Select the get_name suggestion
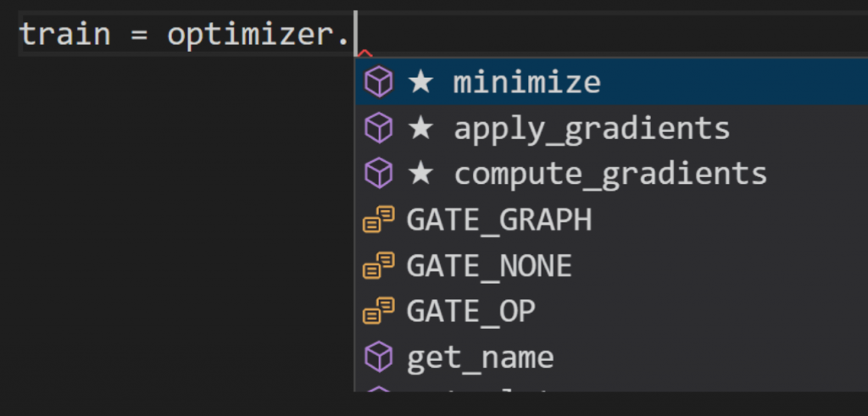The image size is (868, 416). click(480, 357)
